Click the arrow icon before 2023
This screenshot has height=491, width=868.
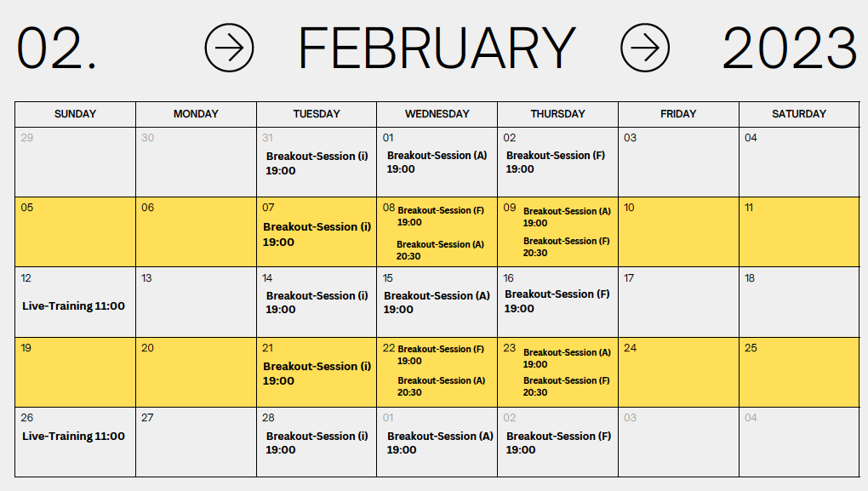pyautogui.click(x=645, y=48)
